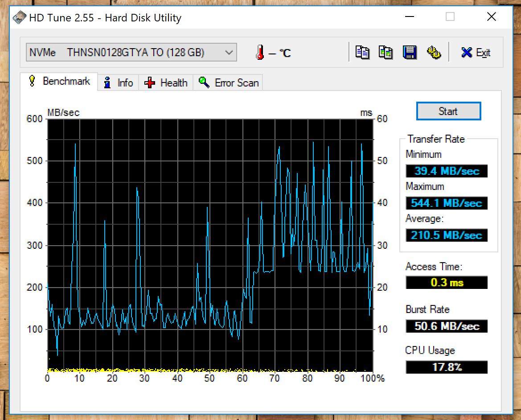Select the maximum value 544.1 MB/sec

447,203
